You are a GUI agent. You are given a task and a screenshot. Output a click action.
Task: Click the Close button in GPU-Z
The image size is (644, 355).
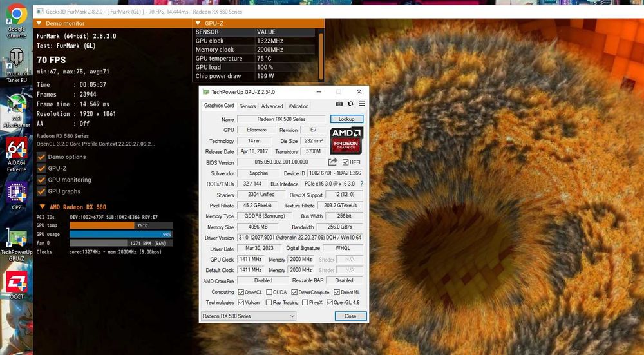coord(350,316)
